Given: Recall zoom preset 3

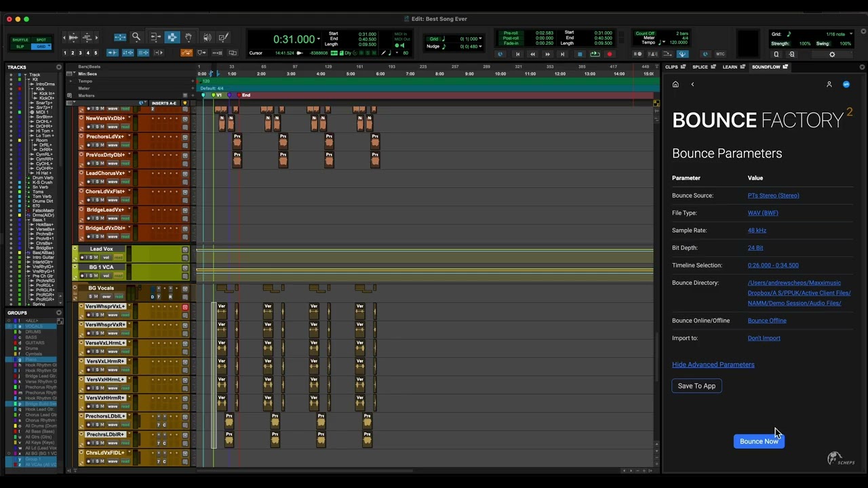Looking at the screenshot, I should [80, 53].
